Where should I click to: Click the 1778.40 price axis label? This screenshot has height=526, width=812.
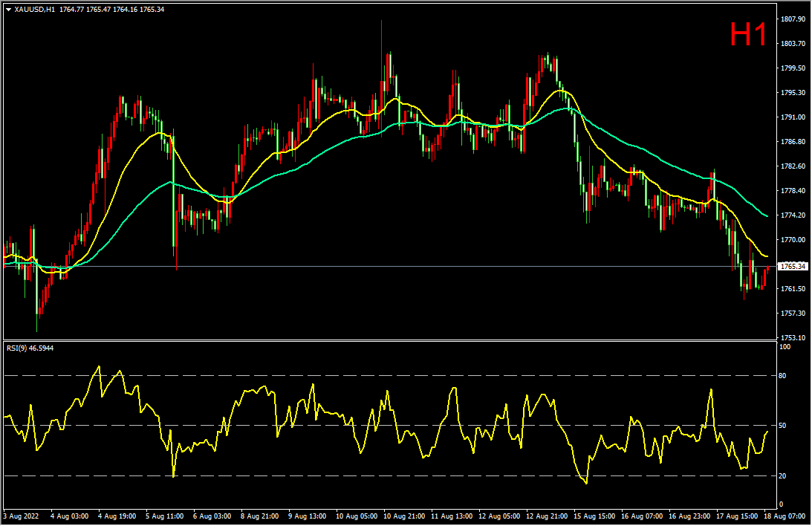(x=793, y=190)
